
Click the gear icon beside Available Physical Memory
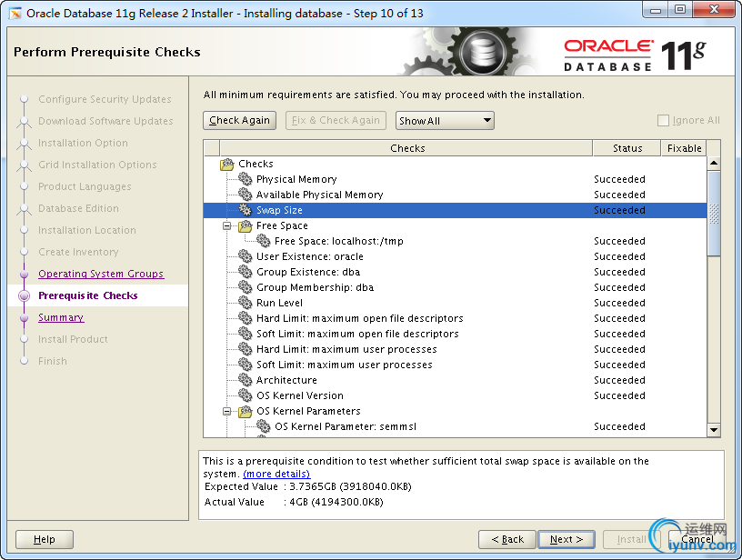246,195
